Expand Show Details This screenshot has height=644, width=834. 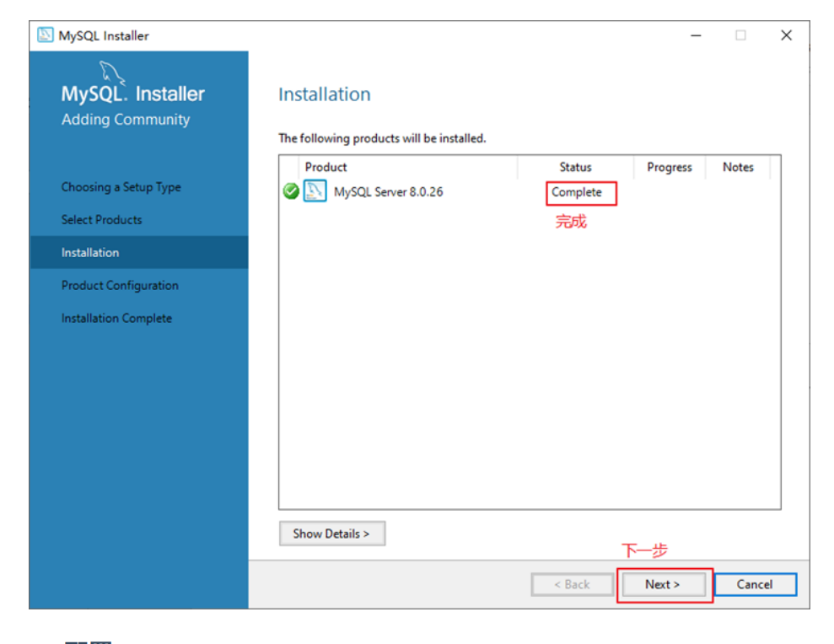click(x=332, y=534)
